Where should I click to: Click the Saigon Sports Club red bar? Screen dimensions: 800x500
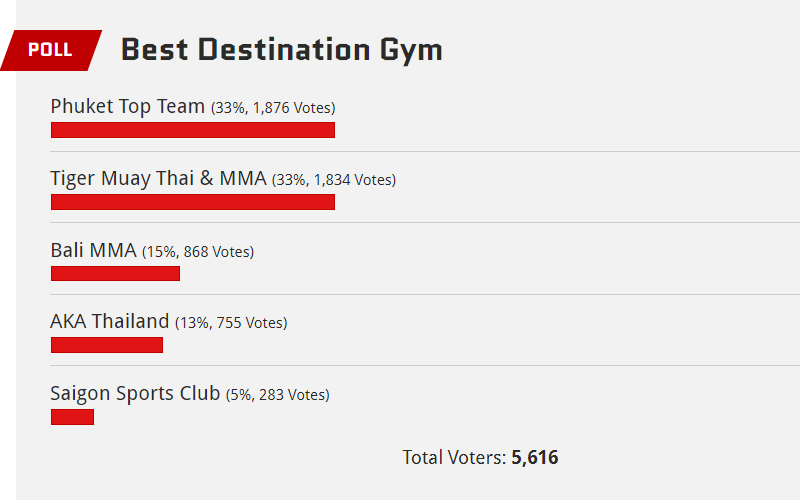pyautogui.click(x=72, y=417)
